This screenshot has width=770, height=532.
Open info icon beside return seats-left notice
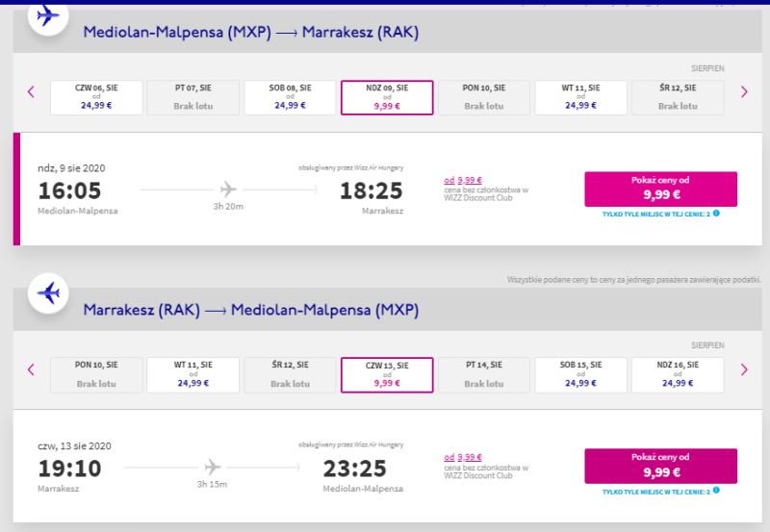tap(716, 491)
